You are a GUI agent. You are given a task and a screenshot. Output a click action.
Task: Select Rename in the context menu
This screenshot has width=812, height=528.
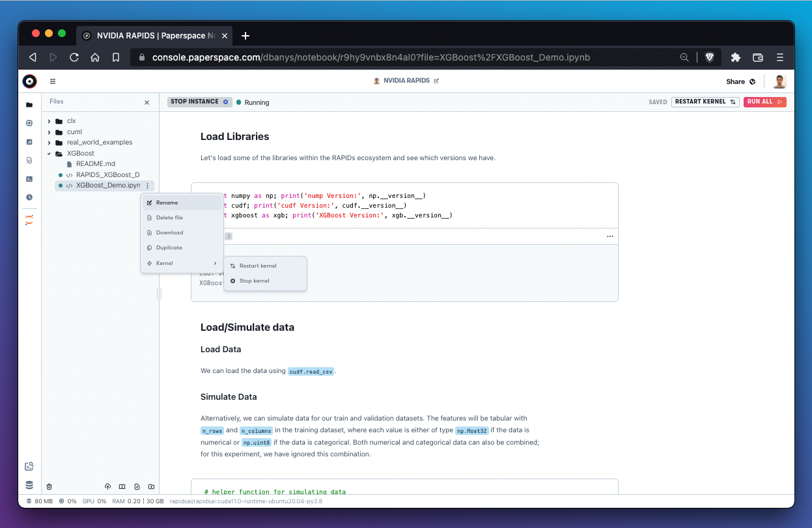click(x=182, y=202)
